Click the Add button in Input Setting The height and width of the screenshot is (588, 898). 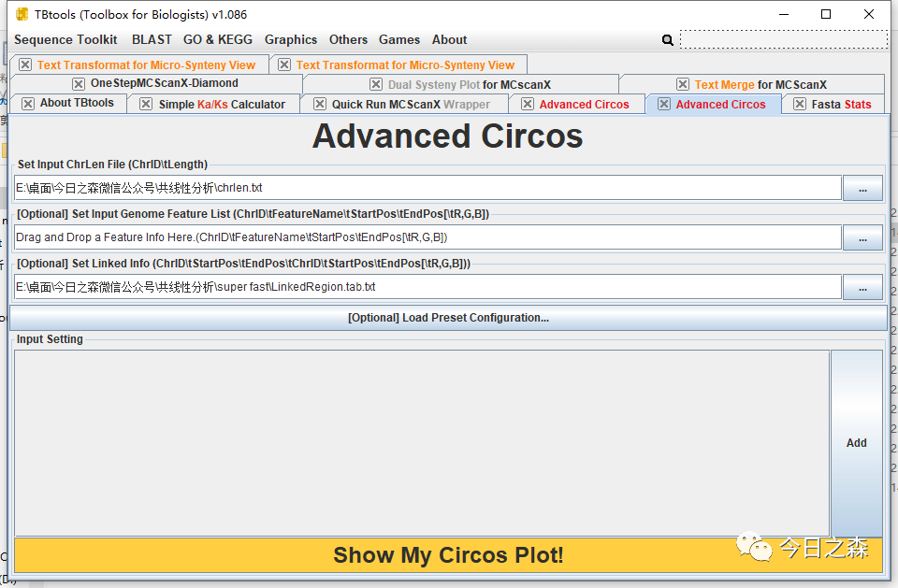[856, 443]
